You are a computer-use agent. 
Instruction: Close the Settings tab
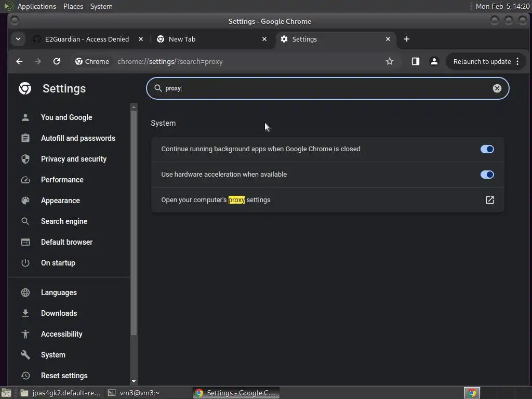pyautogui.click(x=388, y=39)
